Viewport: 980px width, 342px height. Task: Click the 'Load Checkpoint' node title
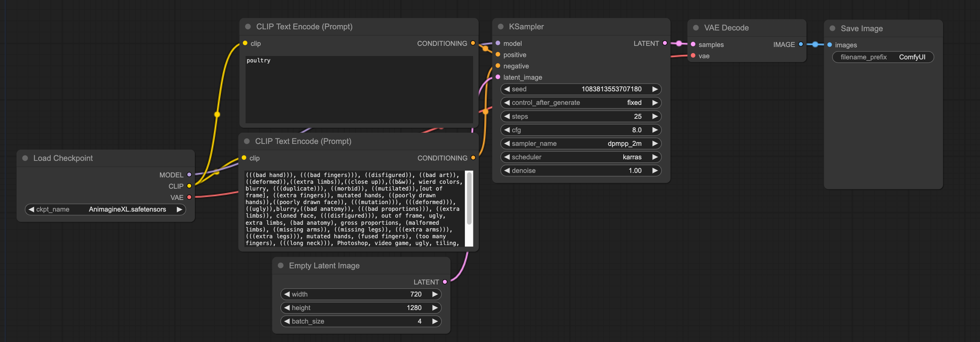coord(63,158)
